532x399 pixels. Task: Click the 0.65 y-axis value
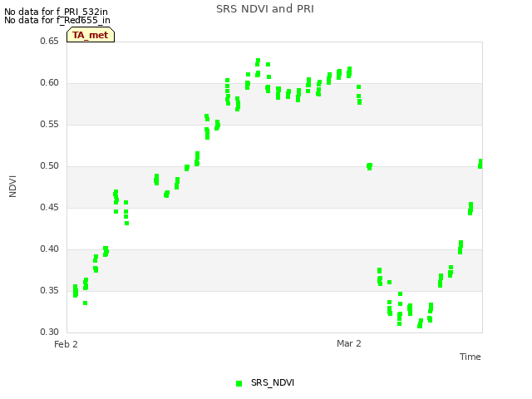pos(49,41)
